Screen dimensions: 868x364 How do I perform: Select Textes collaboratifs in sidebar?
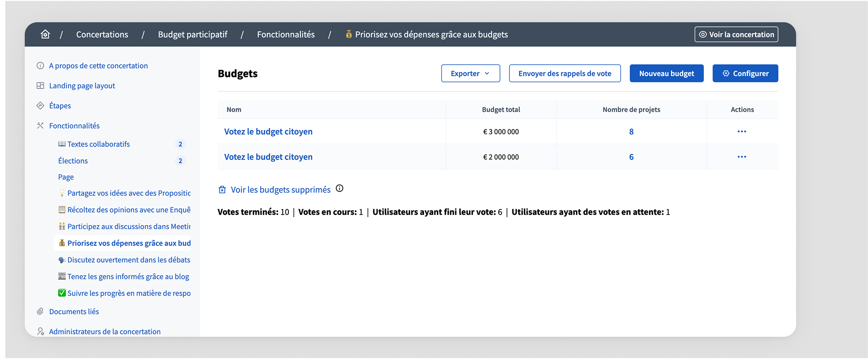(x=99, y=144)
